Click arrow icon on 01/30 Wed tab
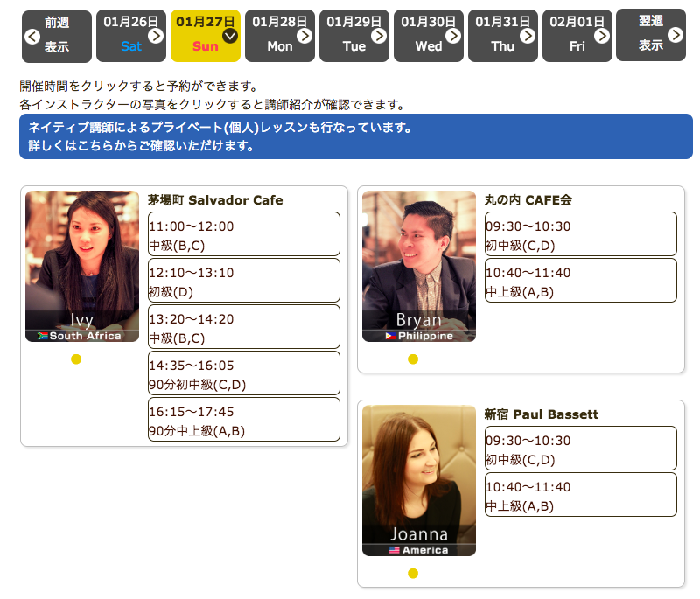Image resolution: width=700 pixels, height=599 pixels. [453, 36]
